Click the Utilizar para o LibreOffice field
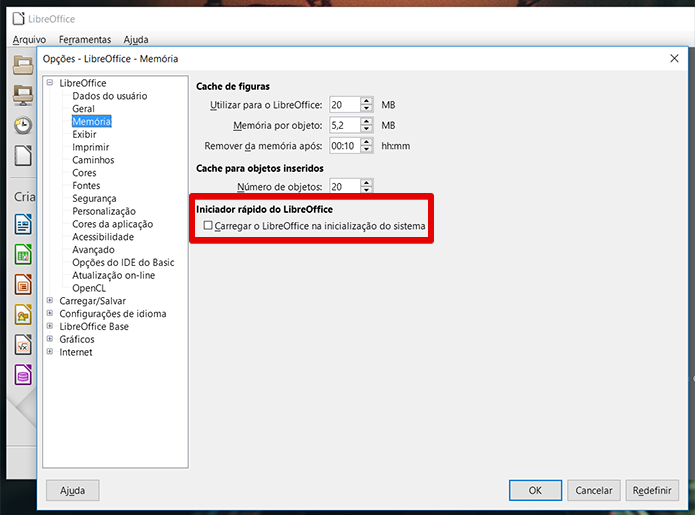 [x=345, y=105]
